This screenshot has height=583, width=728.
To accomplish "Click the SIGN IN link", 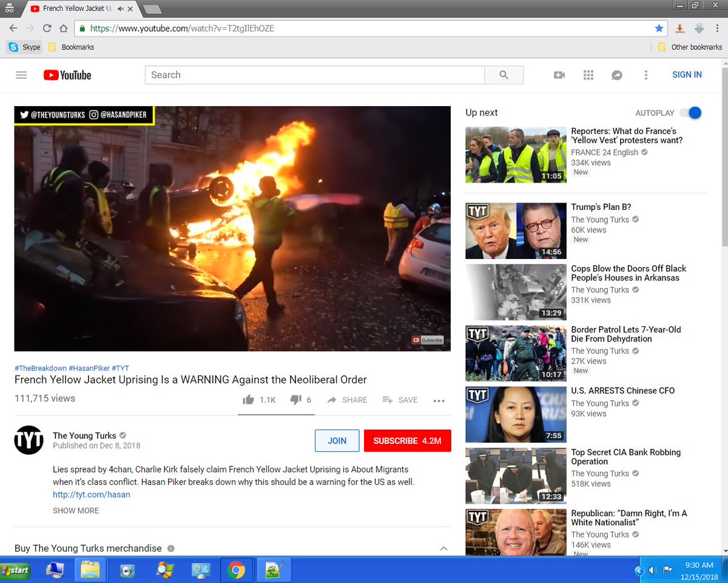I will (x=687, y=75).
